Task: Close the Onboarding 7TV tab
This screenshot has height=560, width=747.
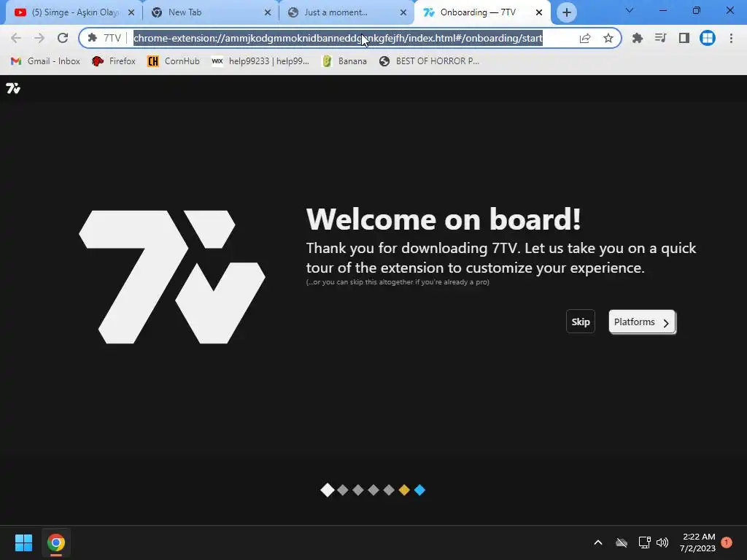Action: (539, 12)
